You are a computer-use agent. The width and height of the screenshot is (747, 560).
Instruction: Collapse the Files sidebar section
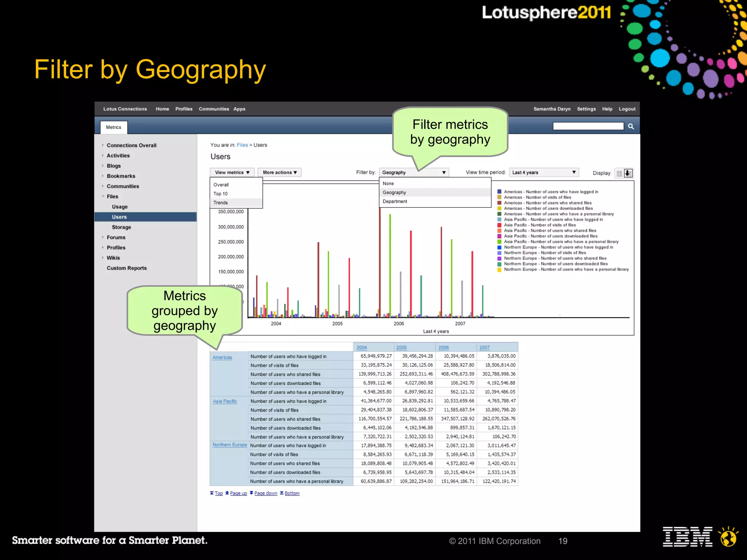click(103, 196)
